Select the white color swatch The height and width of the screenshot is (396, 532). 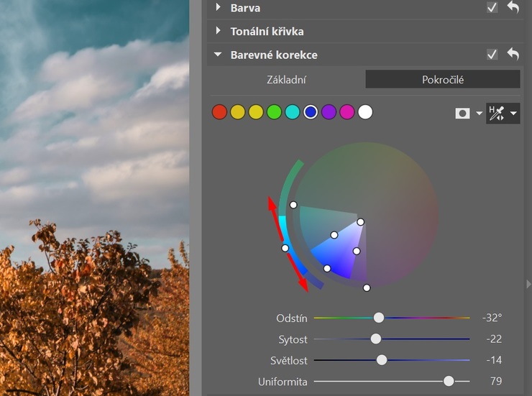365,112
